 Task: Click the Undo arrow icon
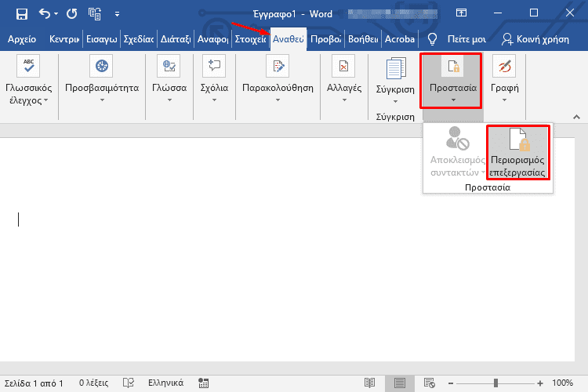[x=46, y=13]
